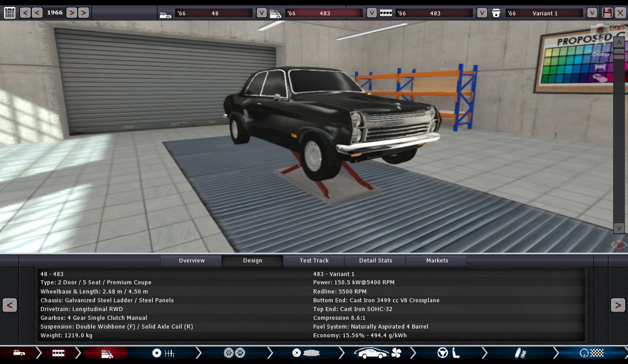Viewport: 628px width, 364px height.
Task: Save the car with the floppy disk icon
Action: [607, 13]
